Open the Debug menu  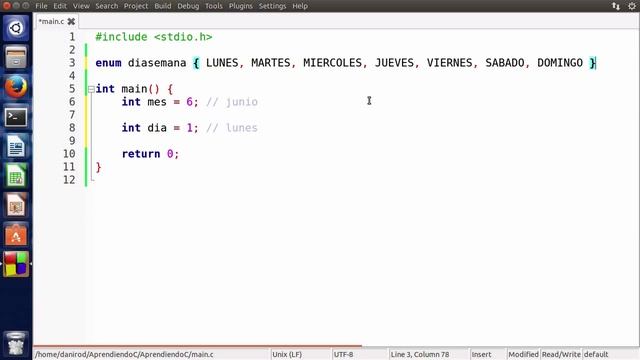click(x=188, y=6)
